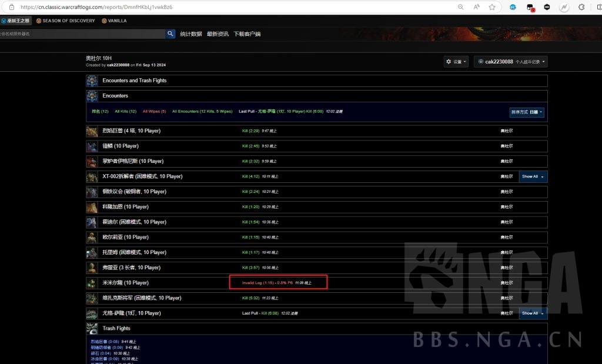602x364 pixels.
Task: Expand Show All for 尤格-萨隆
Action: (533, 313)
